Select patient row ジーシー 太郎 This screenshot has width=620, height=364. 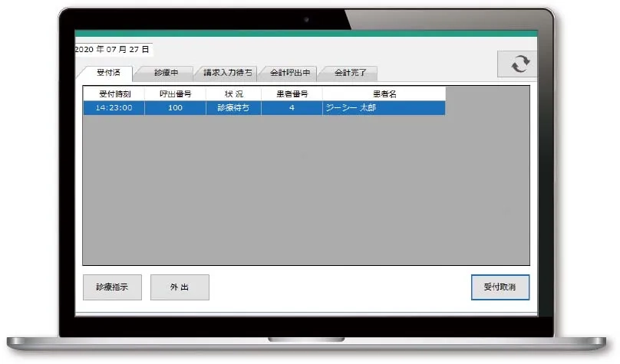click(384, 108)
